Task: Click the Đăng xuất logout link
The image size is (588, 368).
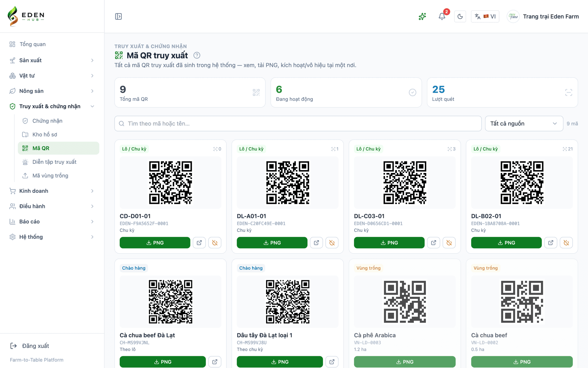Action: coord(29,346)
